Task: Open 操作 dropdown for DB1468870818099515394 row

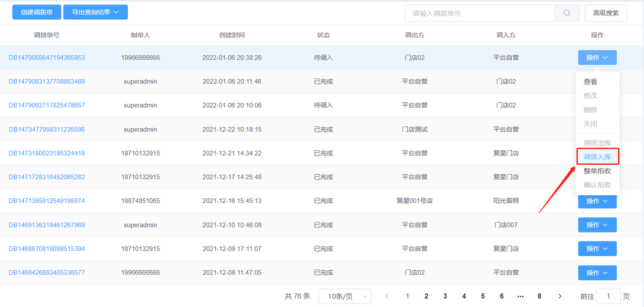Action: coord(597,249)
